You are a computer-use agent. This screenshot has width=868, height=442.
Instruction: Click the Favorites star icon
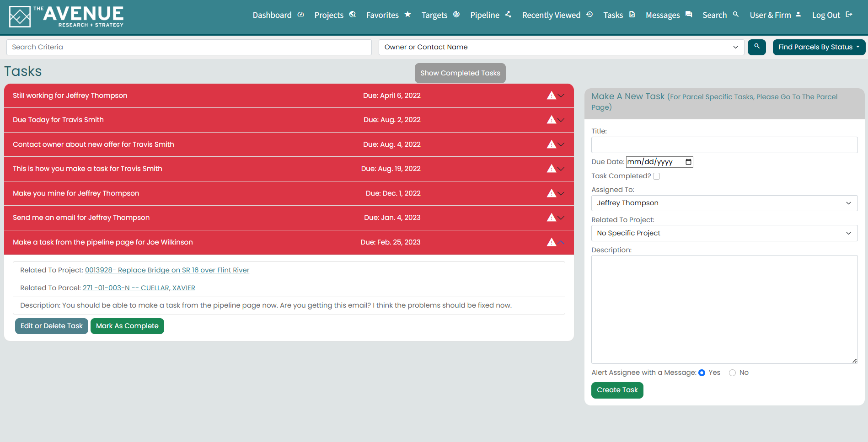407,15
